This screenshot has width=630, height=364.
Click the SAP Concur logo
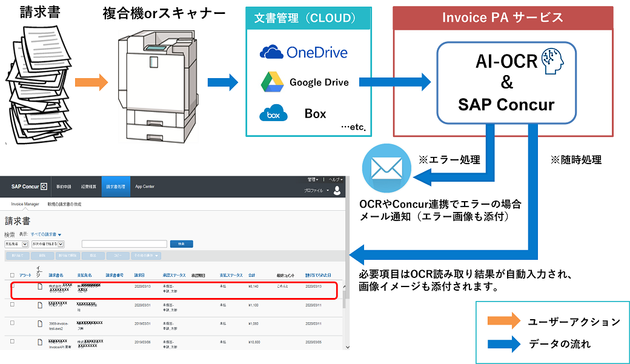pyautogui.click(x=29, y=187)
